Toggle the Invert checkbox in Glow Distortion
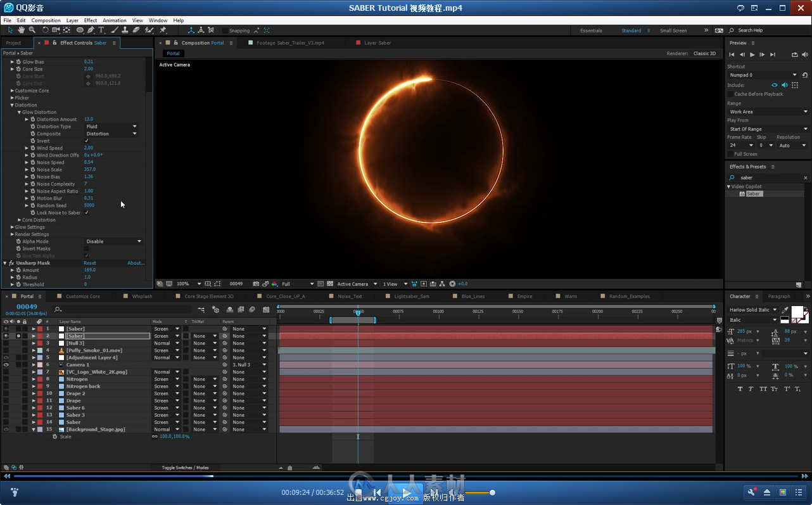Image resolution: width=812 pixels, height=505 pixels. 87,141
